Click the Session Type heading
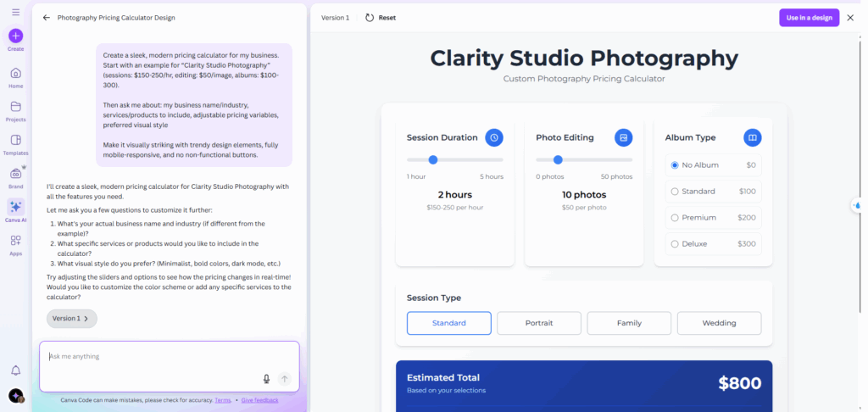 (434, 298)
